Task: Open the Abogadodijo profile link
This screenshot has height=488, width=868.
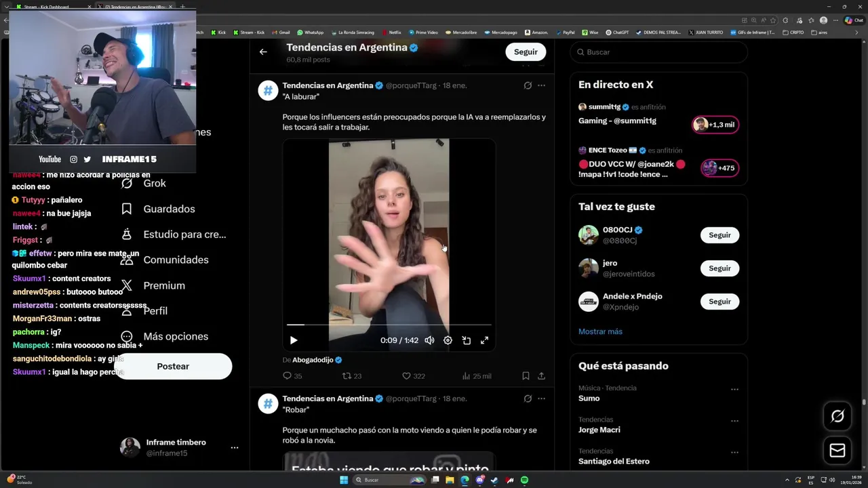Action: click(x=317, y=360)
